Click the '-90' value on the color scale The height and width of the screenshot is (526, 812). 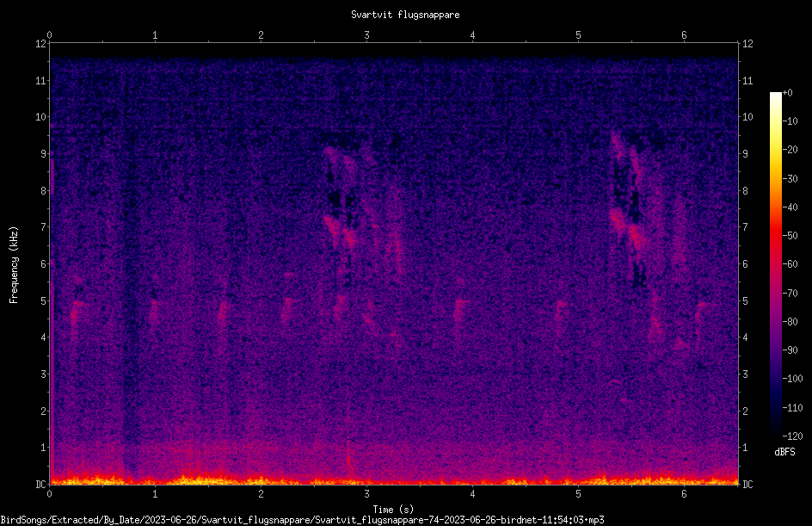point(790,350)
